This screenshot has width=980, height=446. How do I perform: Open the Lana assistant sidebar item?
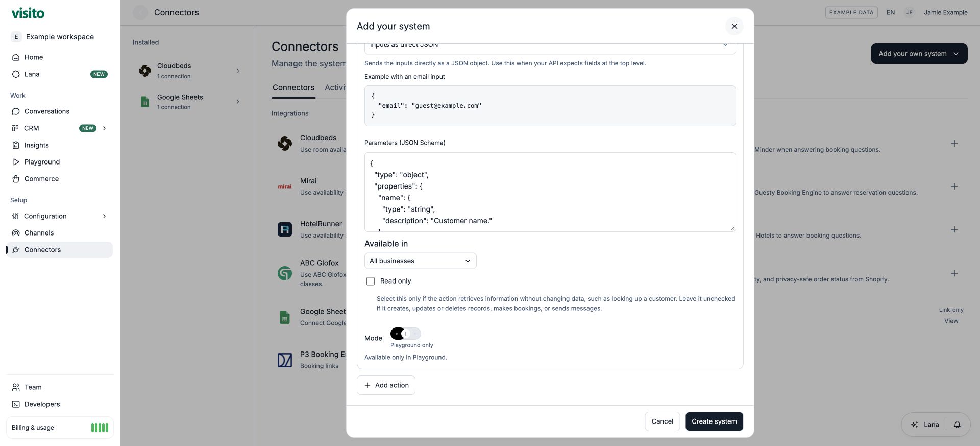pos(59,74)
